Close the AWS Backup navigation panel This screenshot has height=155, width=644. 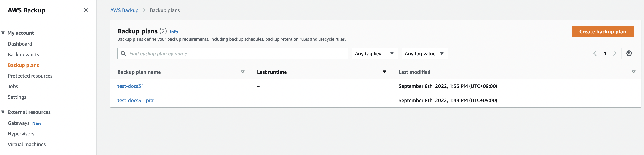point(85,10)
